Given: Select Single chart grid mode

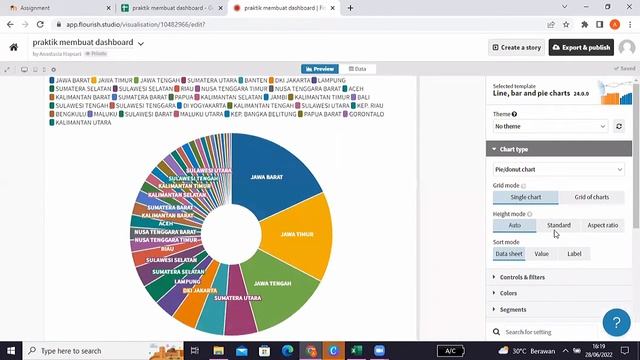Looking at the screenshot, I should tap(525, 197).
